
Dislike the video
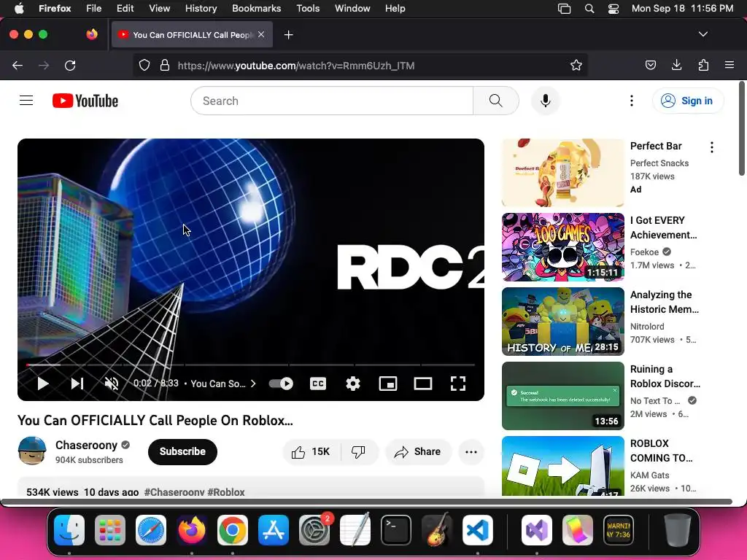coord(359,451)
